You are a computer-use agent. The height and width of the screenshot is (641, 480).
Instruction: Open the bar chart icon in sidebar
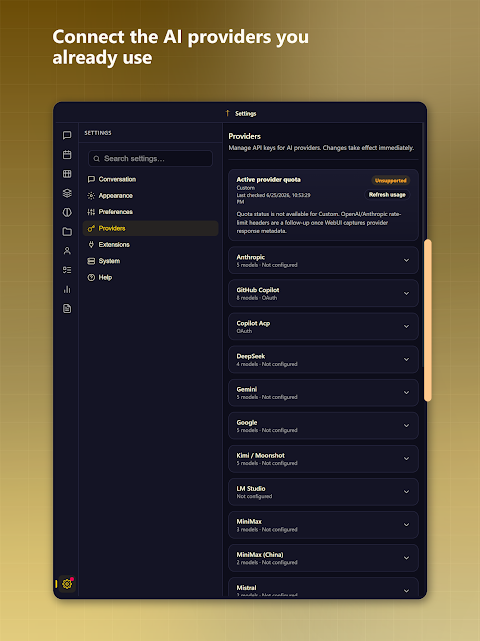pos(67,289)
